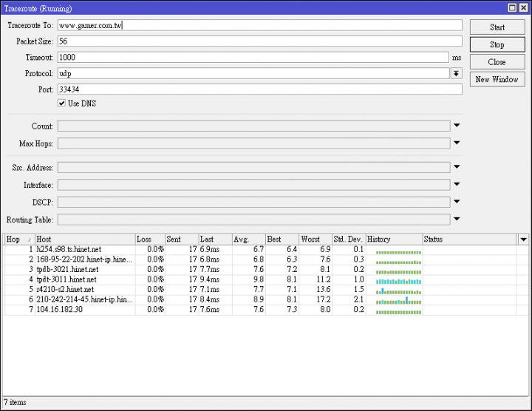
Task: Click the 13.6 Worst value
Action: click(324, 290)
